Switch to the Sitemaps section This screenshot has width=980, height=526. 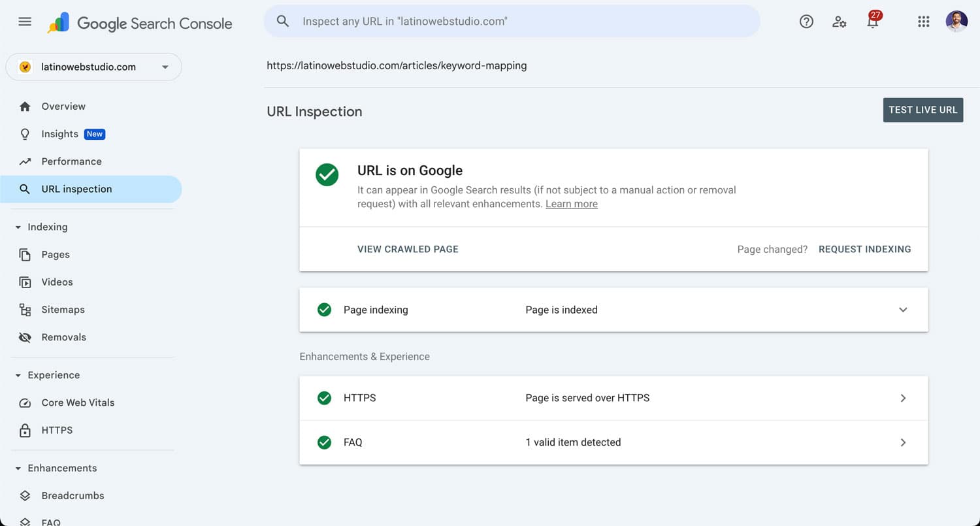pyautogui.click(x=63, y=309)
